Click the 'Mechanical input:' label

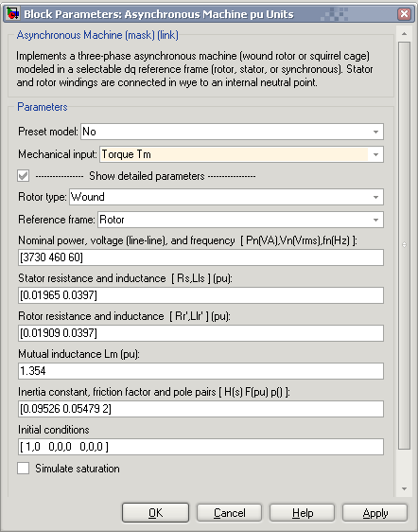click(x=58, y=154)
